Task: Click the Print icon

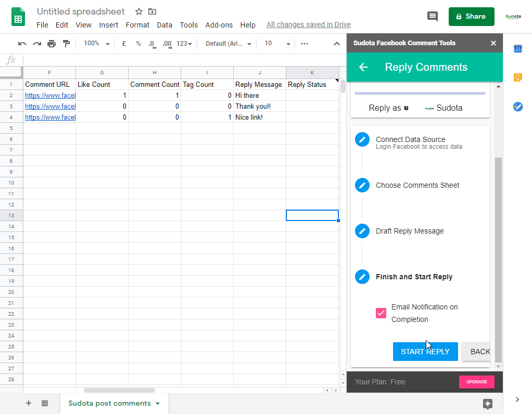Action: [52, 44]
